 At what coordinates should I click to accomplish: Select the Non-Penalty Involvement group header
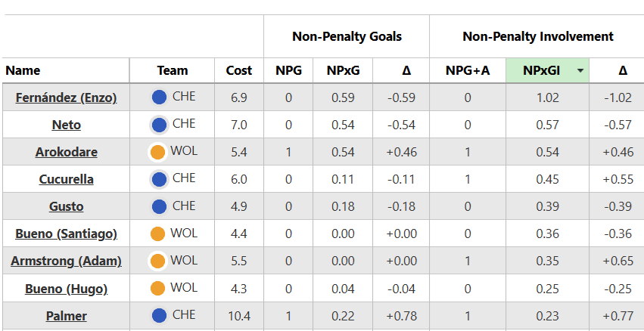[537, 36]
